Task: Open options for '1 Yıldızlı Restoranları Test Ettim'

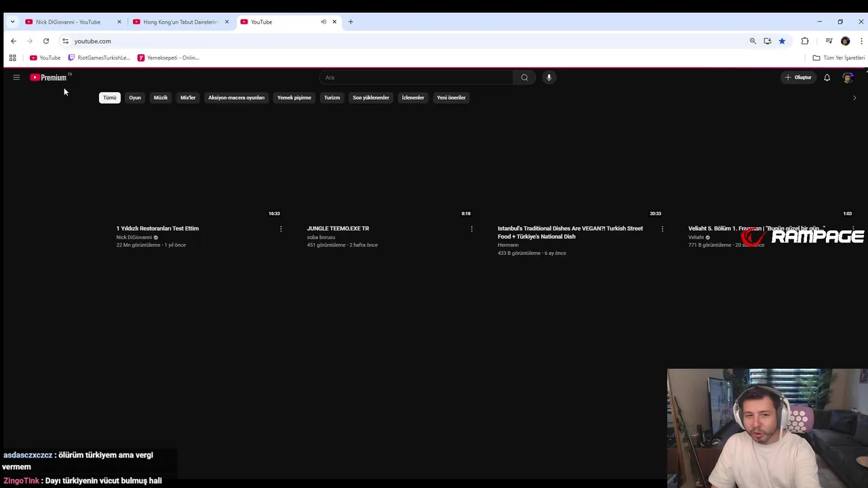Action: tap(281, 229)
